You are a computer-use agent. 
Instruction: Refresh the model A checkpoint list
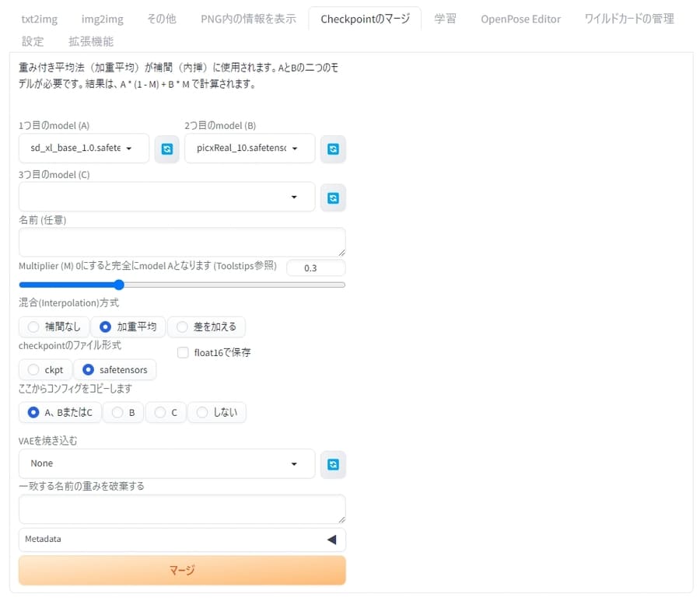coord(166,149)
